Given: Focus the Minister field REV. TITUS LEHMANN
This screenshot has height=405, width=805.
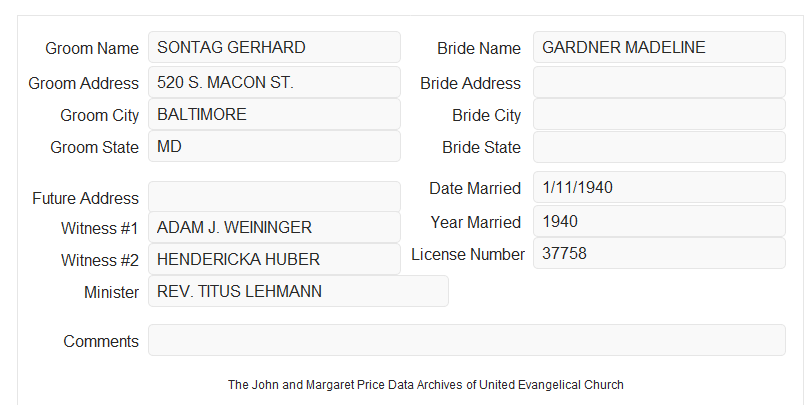Looking at the screenshot, I should (298, 291).
